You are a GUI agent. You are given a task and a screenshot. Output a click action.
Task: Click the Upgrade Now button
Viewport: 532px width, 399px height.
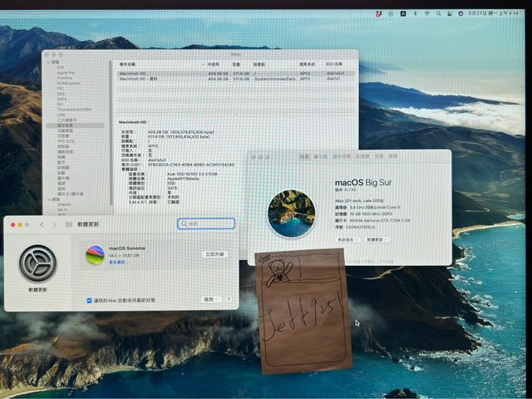214,254
